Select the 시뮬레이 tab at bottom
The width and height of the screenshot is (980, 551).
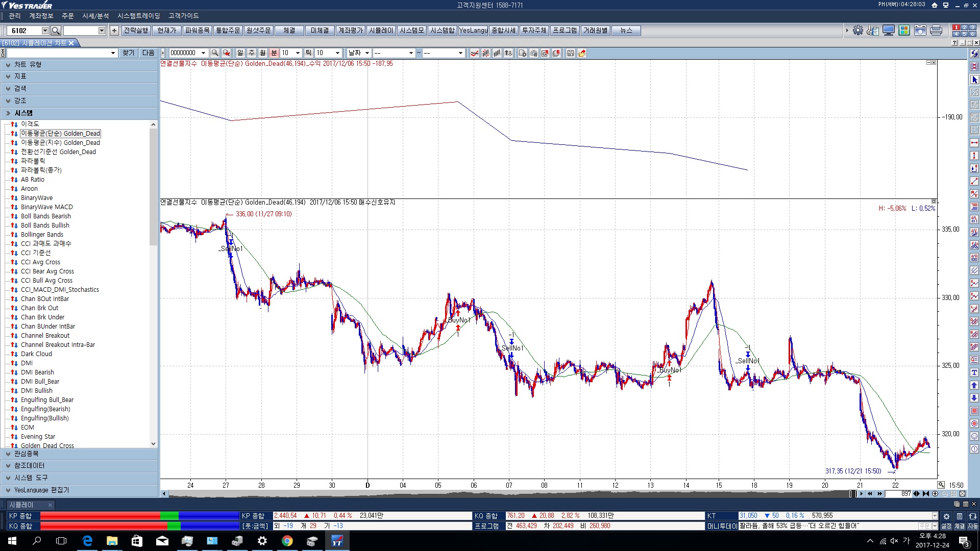click(21, 505)
